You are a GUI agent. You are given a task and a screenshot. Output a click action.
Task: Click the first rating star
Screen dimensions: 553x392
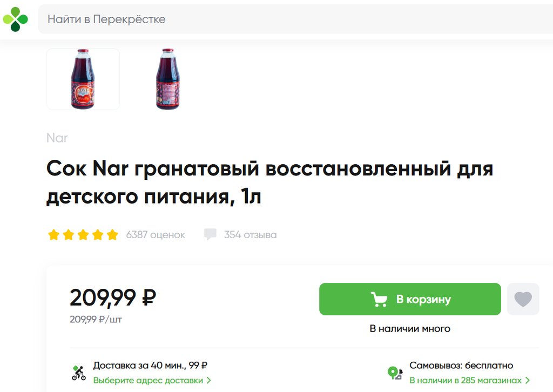(x=53, y=235)
